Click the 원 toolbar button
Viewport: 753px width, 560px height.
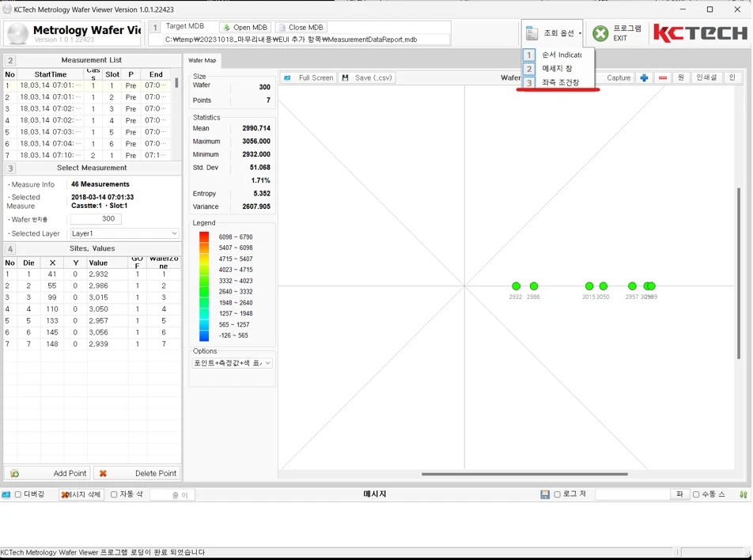pos(681,78)
